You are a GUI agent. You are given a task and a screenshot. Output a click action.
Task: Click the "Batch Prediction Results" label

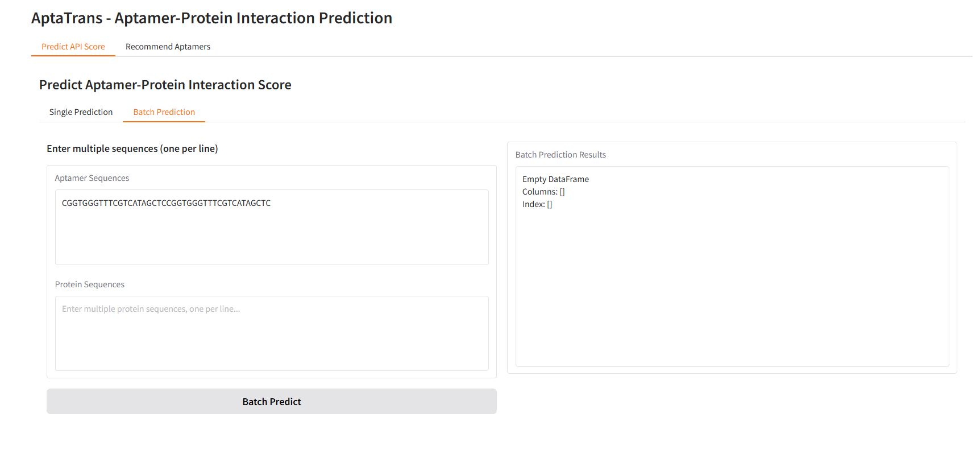point(560,155)
